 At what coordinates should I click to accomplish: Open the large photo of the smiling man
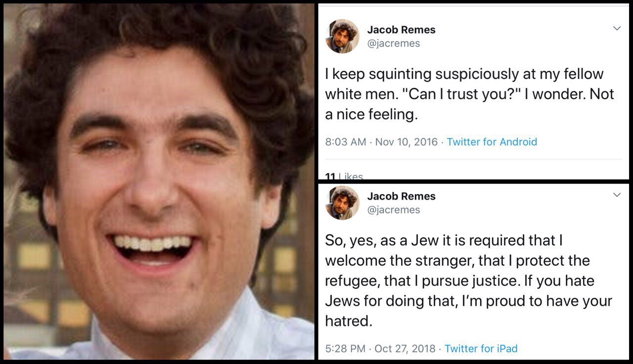159,181
